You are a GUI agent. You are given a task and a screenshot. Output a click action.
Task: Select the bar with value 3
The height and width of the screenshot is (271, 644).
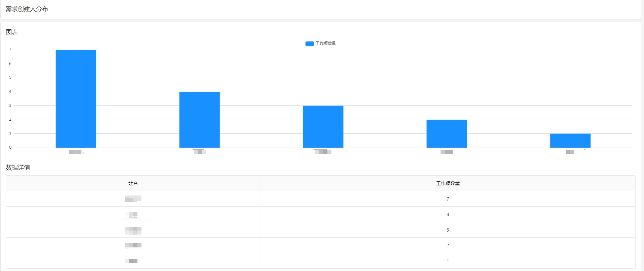(x=323, y=127)
